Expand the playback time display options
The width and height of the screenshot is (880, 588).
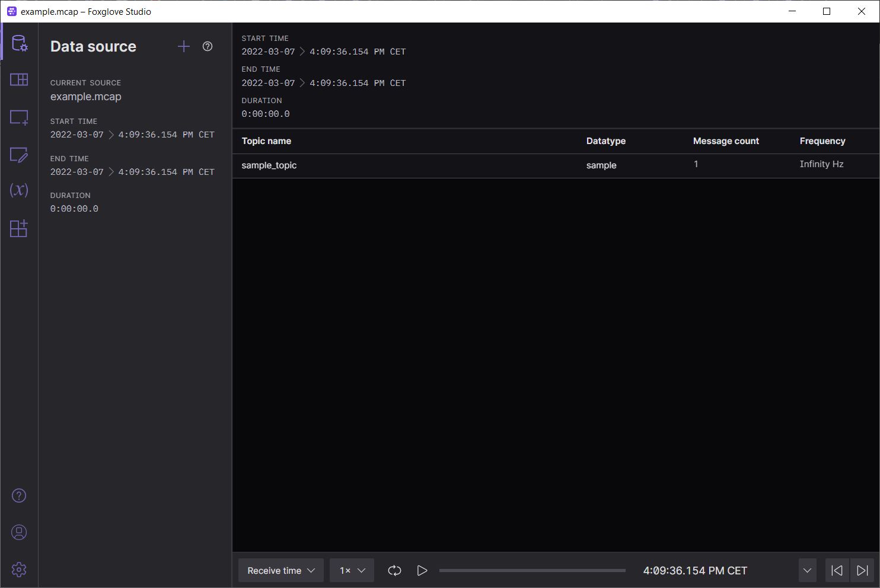[807, 570]
